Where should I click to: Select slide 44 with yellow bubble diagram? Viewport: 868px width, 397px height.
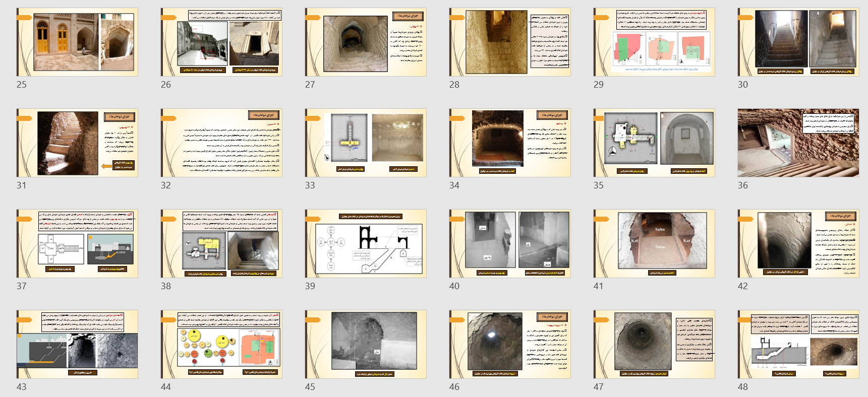tap(221, 344)
